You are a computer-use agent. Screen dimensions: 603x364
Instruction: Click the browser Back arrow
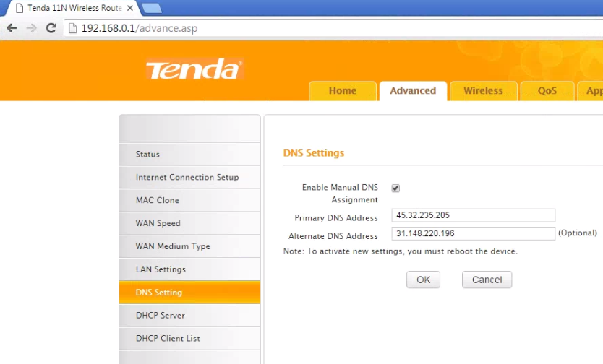tap(12, 28)
